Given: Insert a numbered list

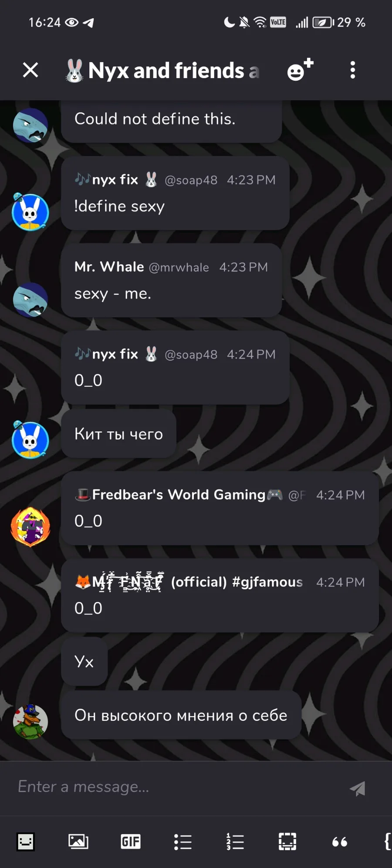Looking at the screenshot, I should click(x=235, y=841).
